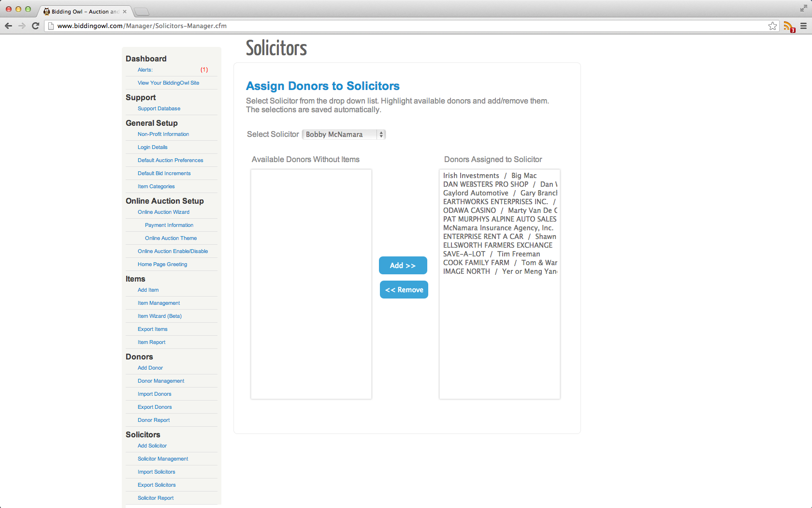Reload the page with refresh icon
Viewport: 812px width, 508px height.
[x=35, y=26]
